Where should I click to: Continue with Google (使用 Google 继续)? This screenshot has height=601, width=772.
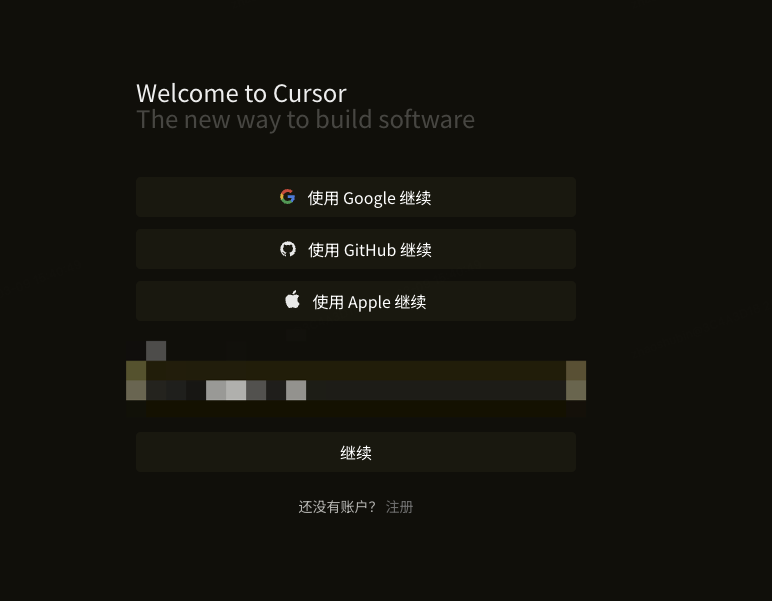[x=356, y=197]
